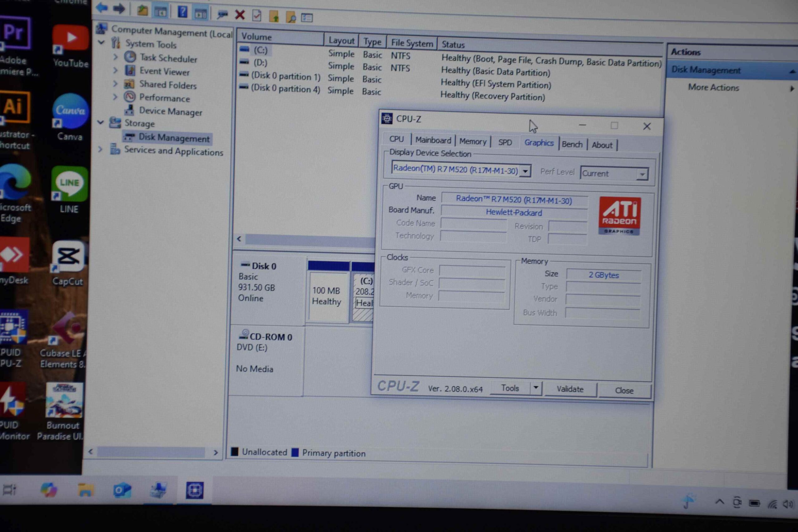This screenshot has height=532, width=798.
Task: Switch to the Bench tab
Action: [x=572, y=144]
